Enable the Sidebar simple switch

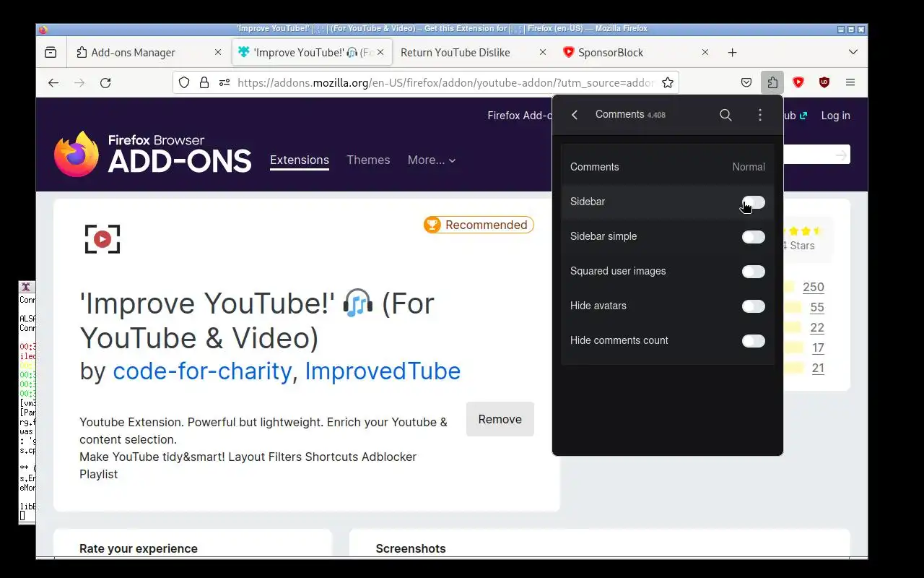pyautogui.click(x=753, y=237)
